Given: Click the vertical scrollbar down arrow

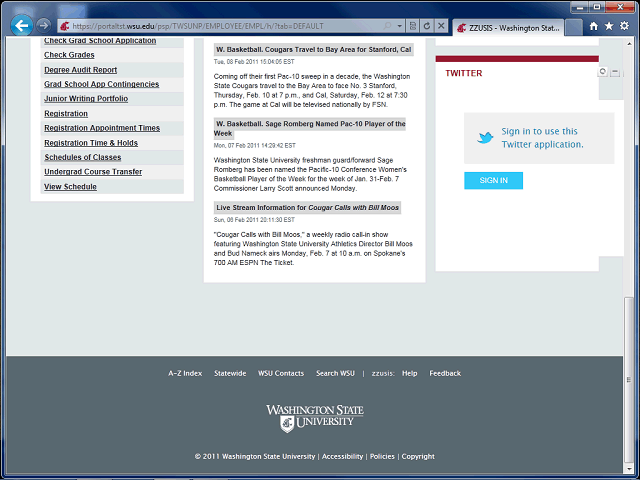Looking at the screenshot, I should [x=629, y=470].
